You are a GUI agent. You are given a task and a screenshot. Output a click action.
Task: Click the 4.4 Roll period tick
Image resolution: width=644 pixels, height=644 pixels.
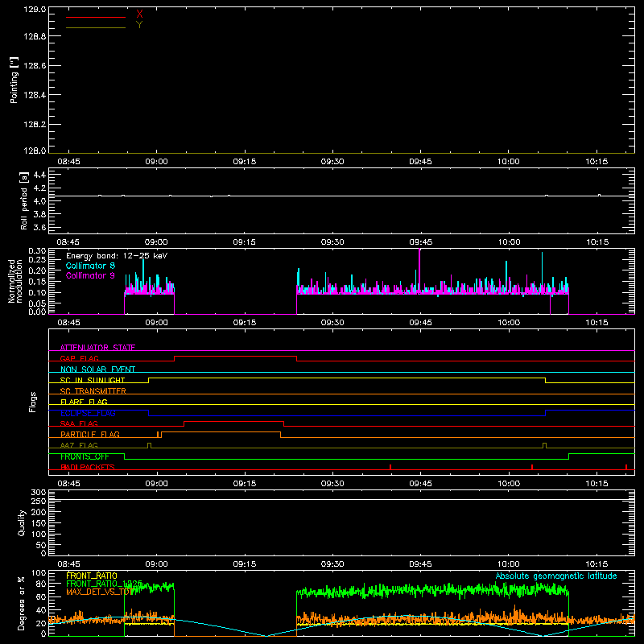(39, 175)
